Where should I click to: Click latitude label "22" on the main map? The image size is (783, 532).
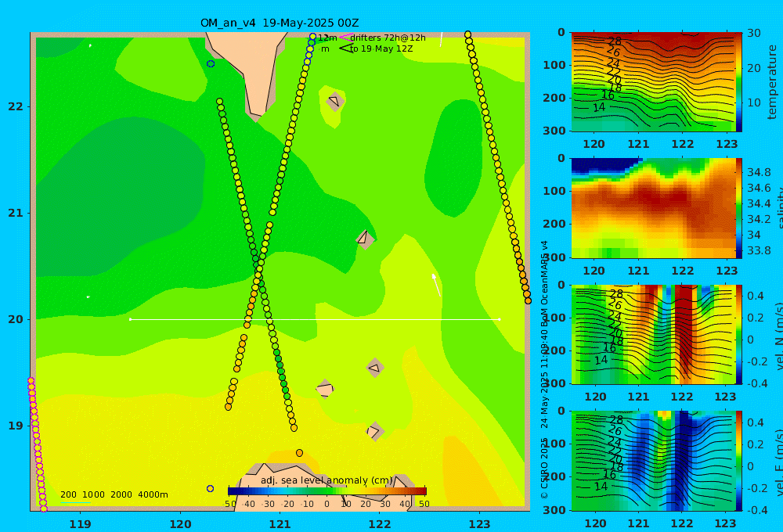click(x=16, y=106)
